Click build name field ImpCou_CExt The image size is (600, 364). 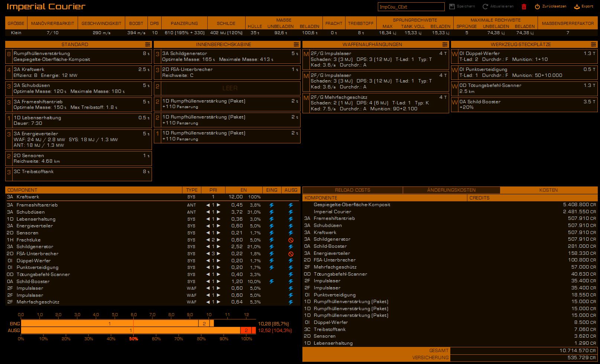click(x=411, y=7)
